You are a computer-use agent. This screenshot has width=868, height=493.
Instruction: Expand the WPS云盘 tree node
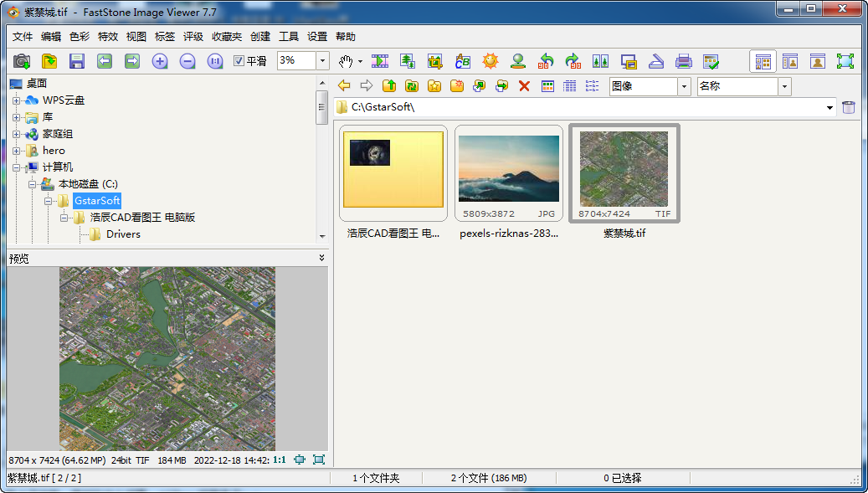16,100
